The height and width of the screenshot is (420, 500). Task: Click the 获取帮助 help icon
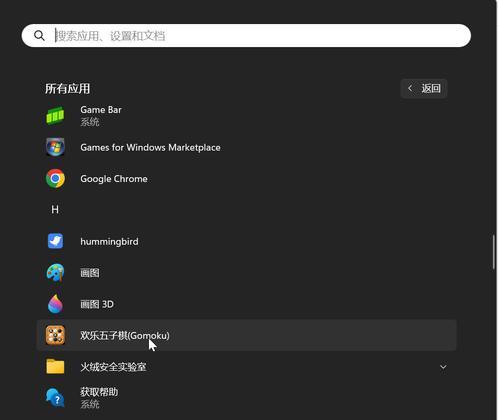[x=55, y=398]
